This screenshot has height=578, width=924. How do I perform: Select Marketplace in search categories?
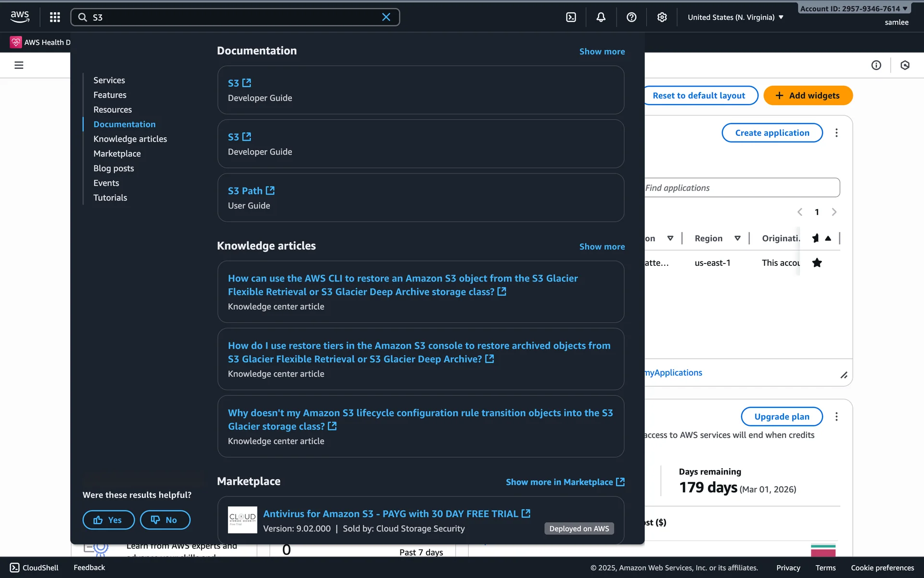point(117,154)
